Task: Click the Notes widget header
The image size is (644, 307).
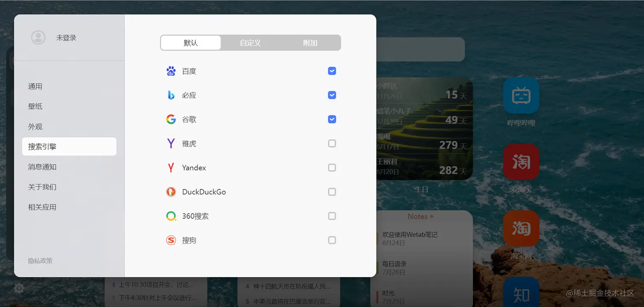Action: [x=420, y=217]
